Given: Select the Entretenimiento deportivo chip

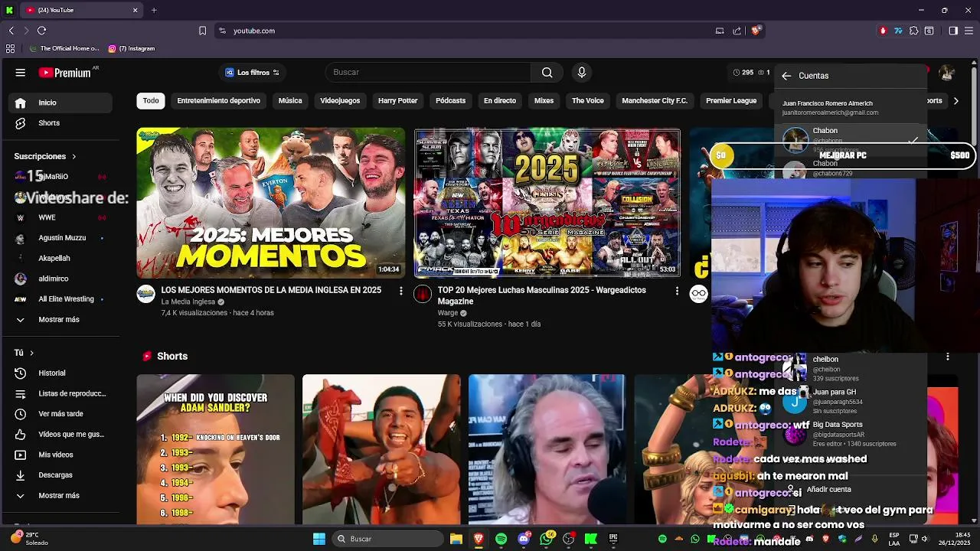Looking at the screenshot, I should (219, 101).
